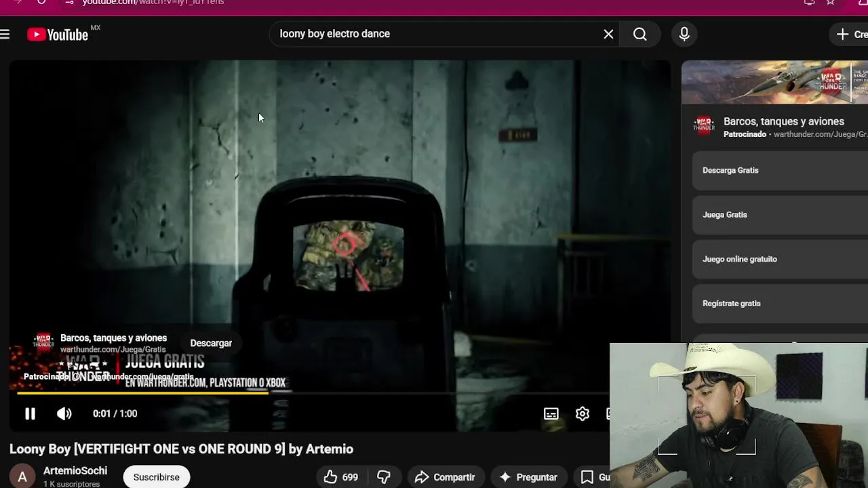Go to YouTube home via logo
The image size is (868, 488).
tap(58, 35)
